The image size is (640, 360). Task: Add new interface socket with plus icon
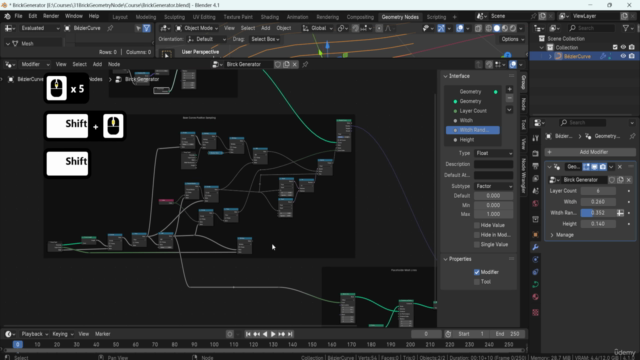(509, 89)
